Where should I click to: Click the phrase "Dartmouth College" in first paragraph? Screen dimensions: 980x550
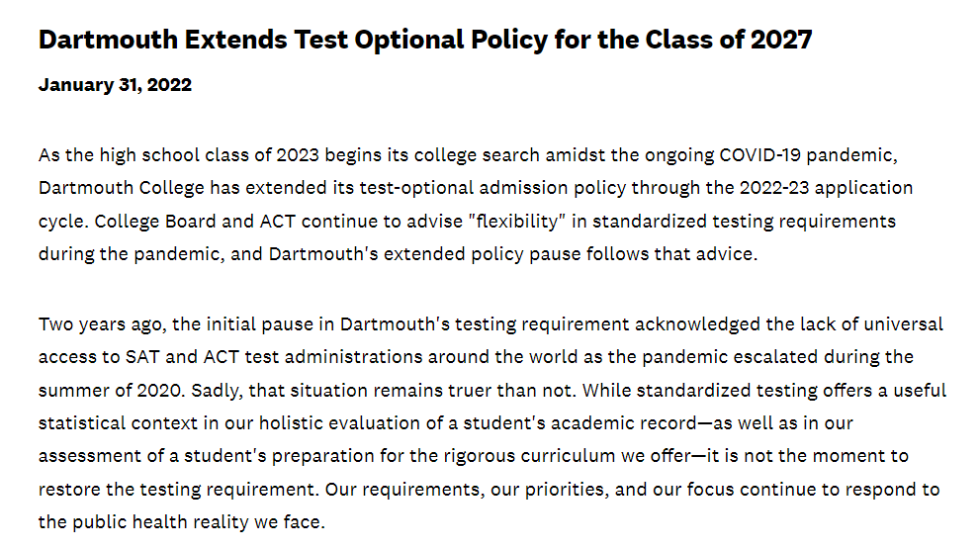pyautogui.click(x=122, y=188)
